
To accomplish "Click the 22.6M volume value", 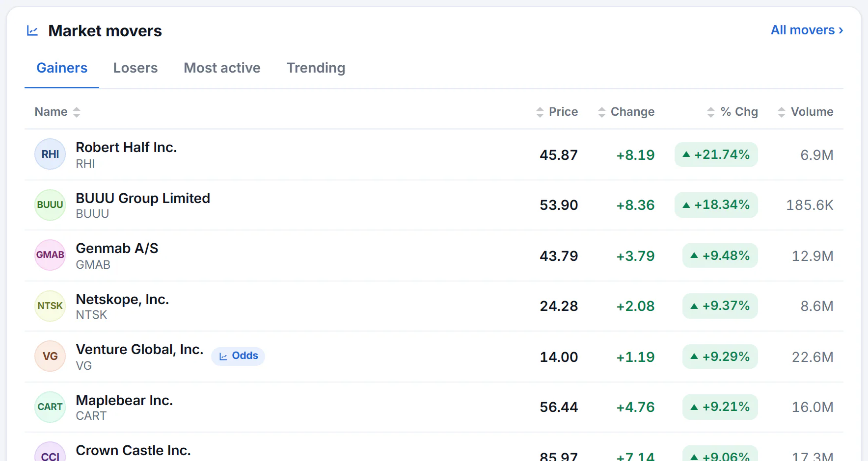I will coord(813,357).
